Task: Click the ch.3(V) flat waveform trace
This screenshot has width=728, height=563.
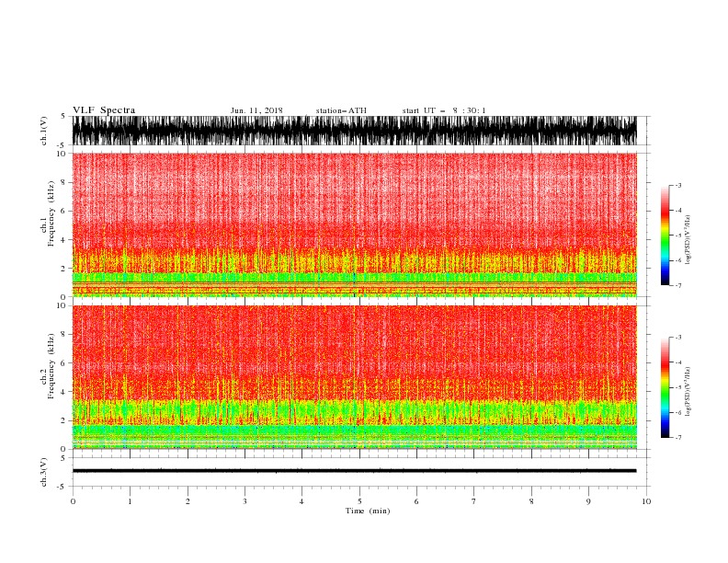Action: click(354, 471)
